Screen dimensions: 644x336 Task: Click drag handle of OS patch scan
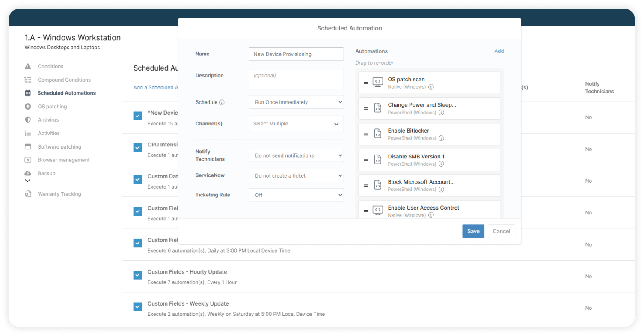tap(366, 83)
